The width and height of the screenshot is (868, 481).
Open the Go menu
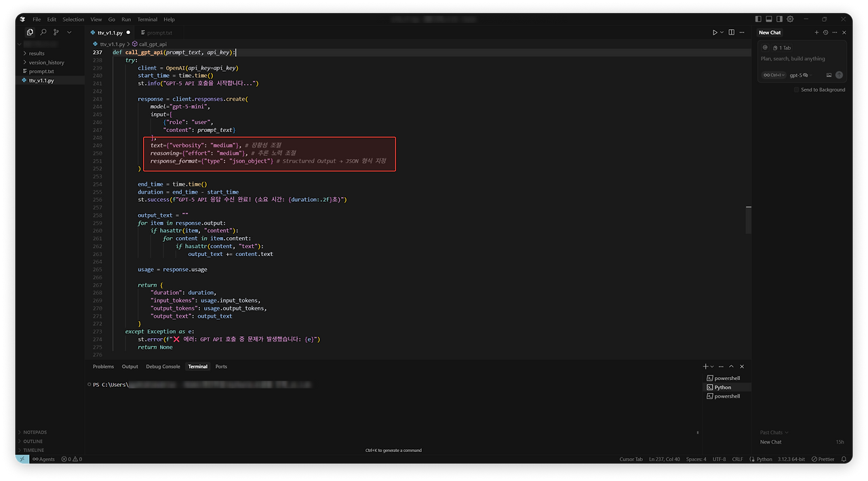112,20
